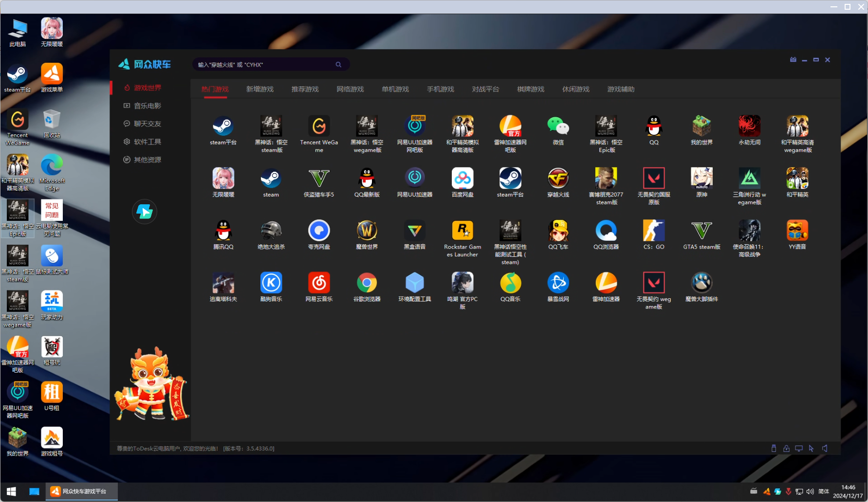Switch to the 推荐游戏 tab
Viewport: 868px width, 502px height.
tap(305, 90)
